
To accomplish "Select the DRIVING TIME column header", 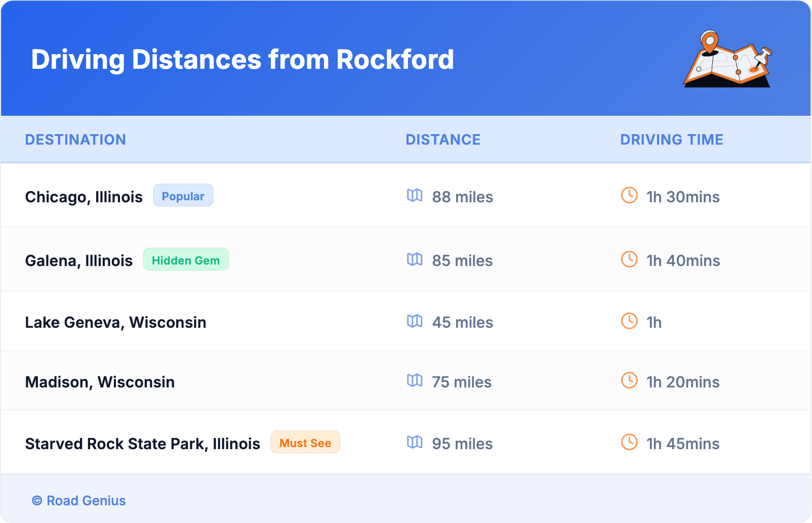I will tap(671, 140).
